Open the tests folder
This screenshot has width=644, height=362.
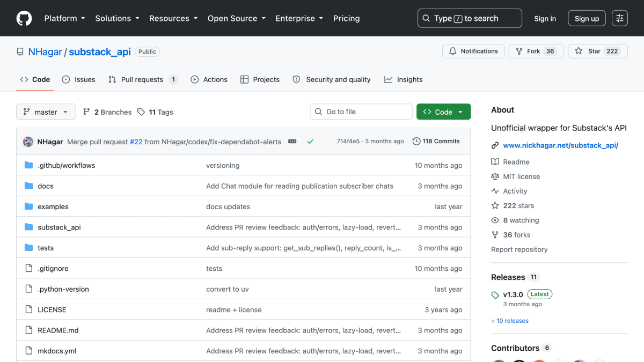(x=46, y=248)
